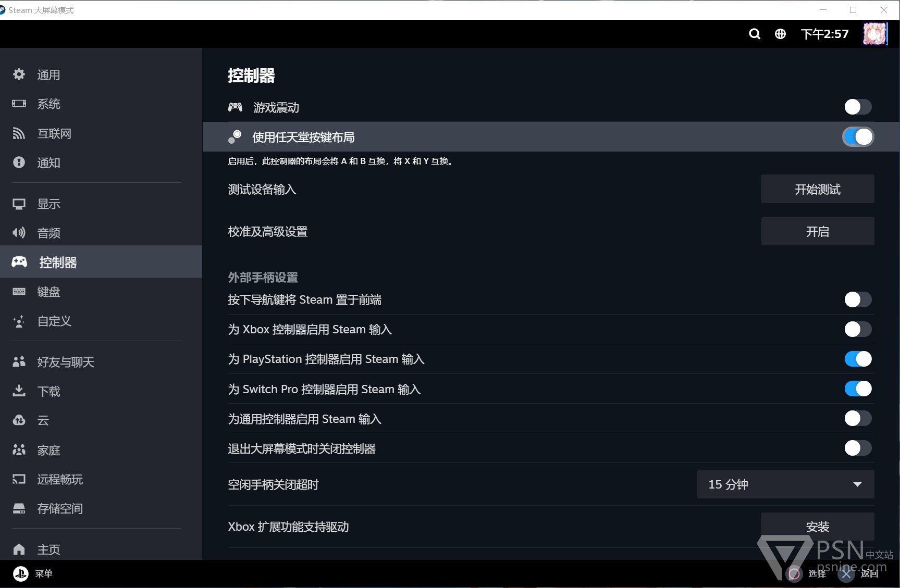Click the 空闲手柄关闭超时 label
Image resolution: width=900 pixels, height=588 pixels.
(273, 484)
